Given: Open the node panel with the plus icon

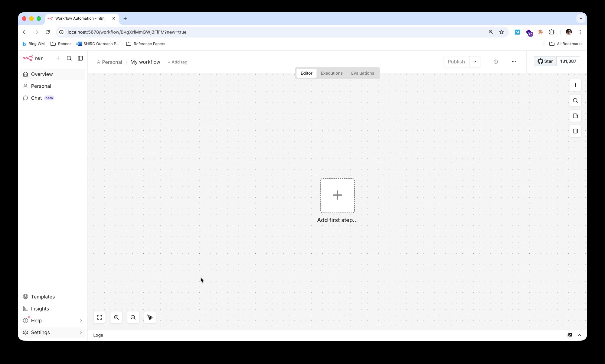Looking at the screenshot, I should pos(575,85).
